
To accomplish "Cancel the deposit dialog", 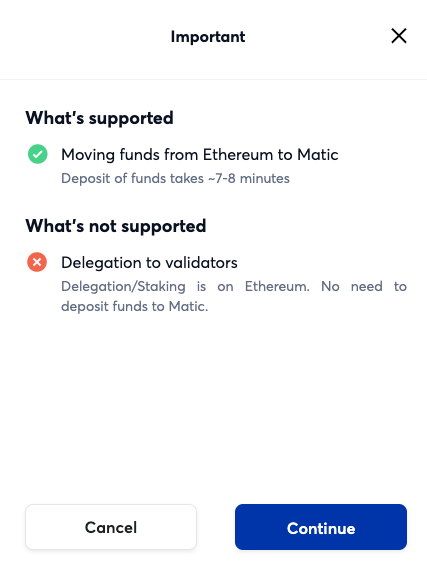I will (111, 527).
